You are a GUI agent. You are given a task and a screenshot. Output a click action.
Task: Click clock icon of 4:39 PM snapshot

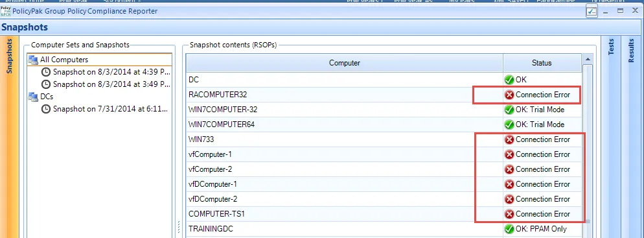(47, 73)
